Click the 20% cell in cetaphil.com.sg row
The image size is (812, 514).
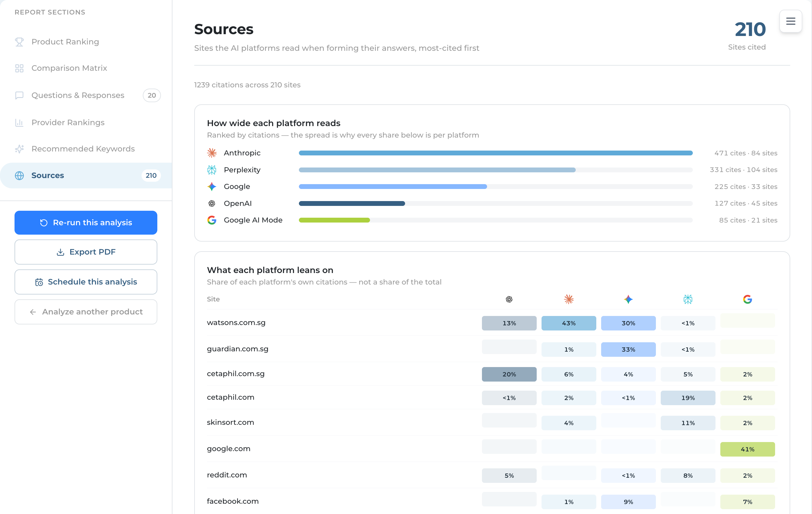click(x=509, y=374)
